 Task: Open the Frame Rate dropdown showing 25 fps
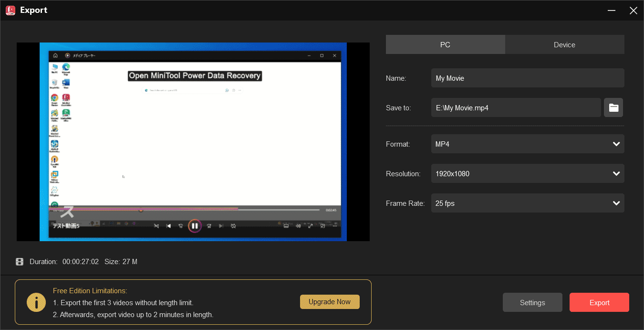(x=528, y=203)
